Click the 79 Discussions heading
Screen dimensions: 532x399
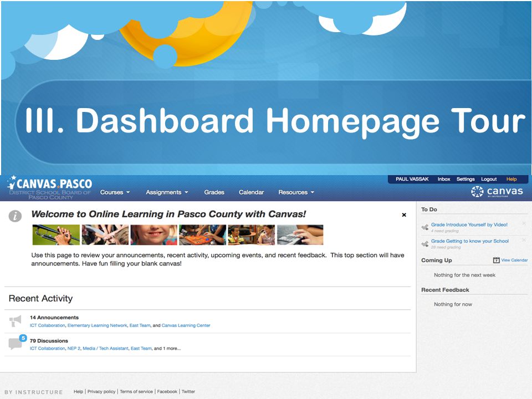coord(49,341)
